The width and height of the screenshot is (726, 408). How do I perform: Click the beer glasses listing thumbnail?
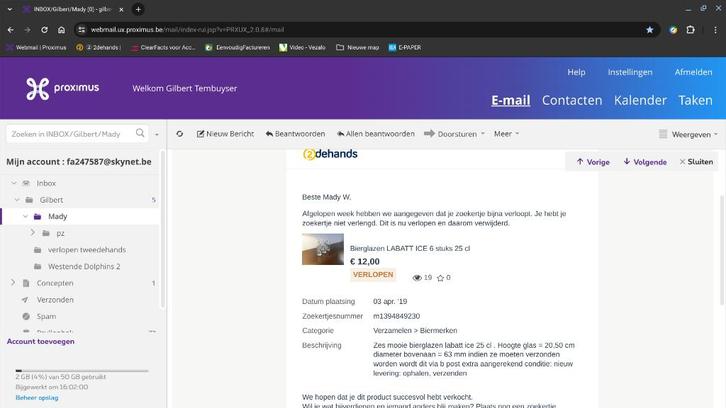(x=322, y=250)
